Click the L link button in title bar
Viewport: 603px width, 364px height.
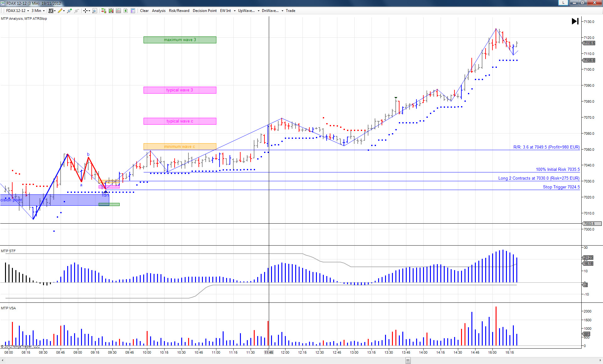coord(563,3)
